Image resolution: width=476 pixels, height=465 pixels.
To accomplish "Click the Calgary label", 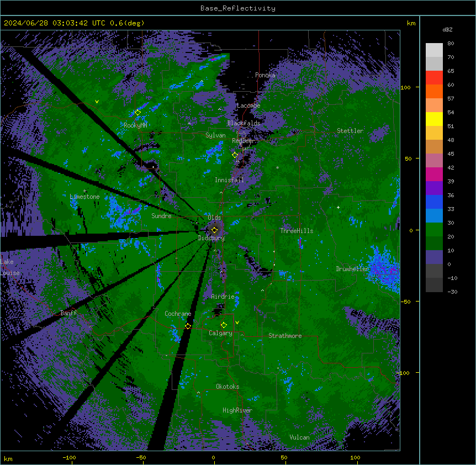I will [x=220, y=333].
